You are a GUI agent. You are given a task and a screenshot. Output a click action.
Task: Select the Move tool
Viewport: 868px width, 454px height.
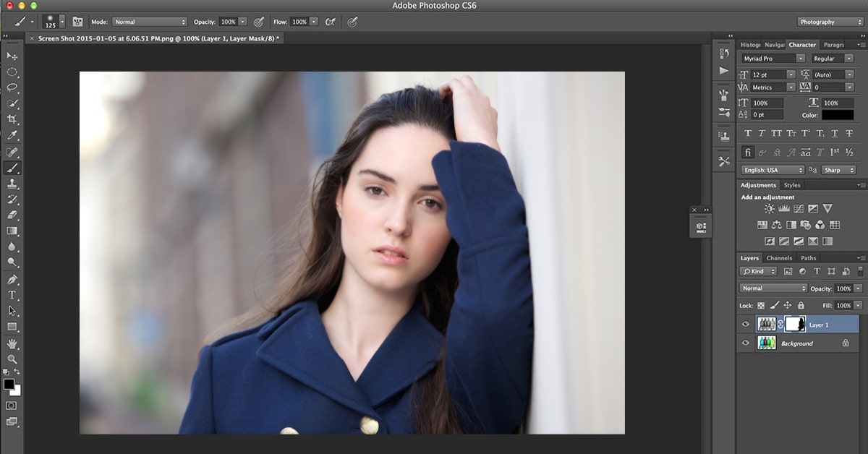point(12,56)
